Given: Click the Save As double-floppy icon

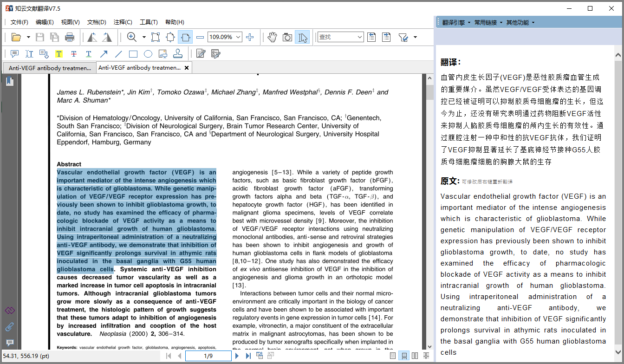Looking at the screenshot, I should [x=55, y=37].
